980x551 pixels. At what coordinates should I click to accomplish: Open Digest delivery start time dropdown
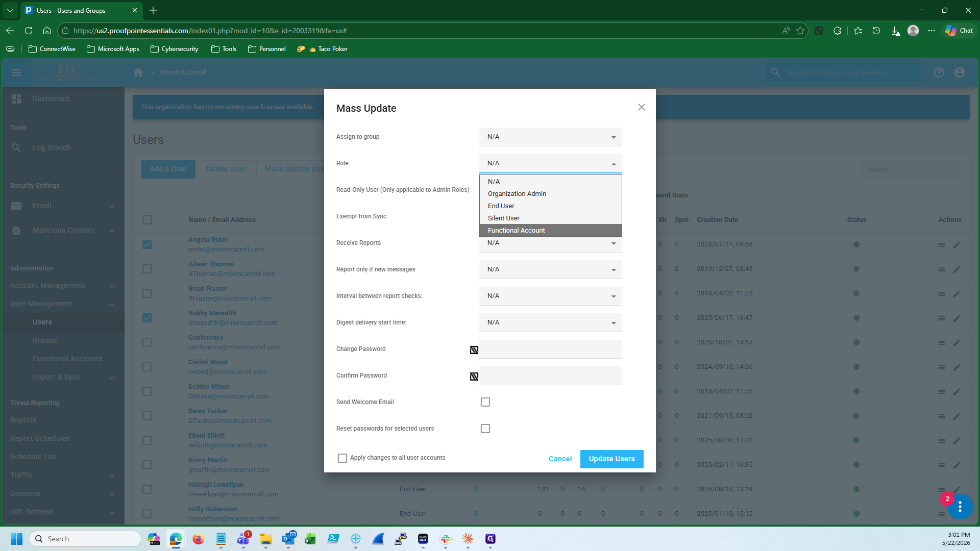tap(550, 322)
